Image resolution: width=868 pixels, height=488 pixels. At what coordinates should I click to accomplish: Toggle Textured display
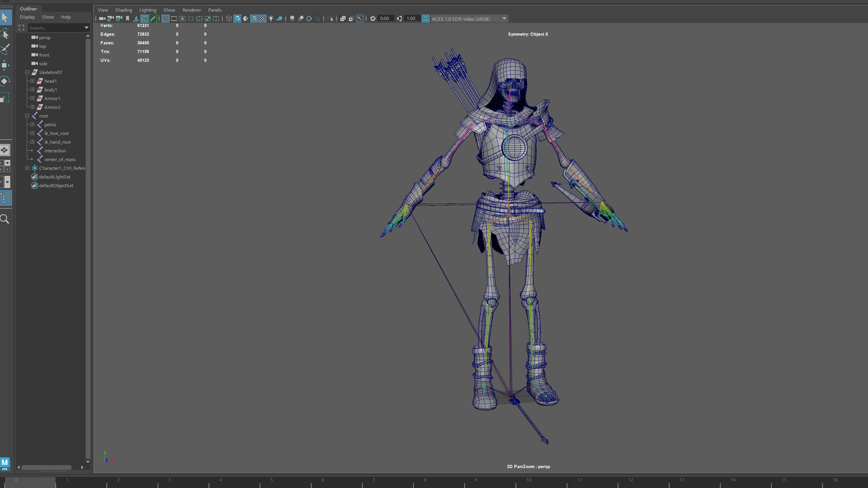pos(263,19)
